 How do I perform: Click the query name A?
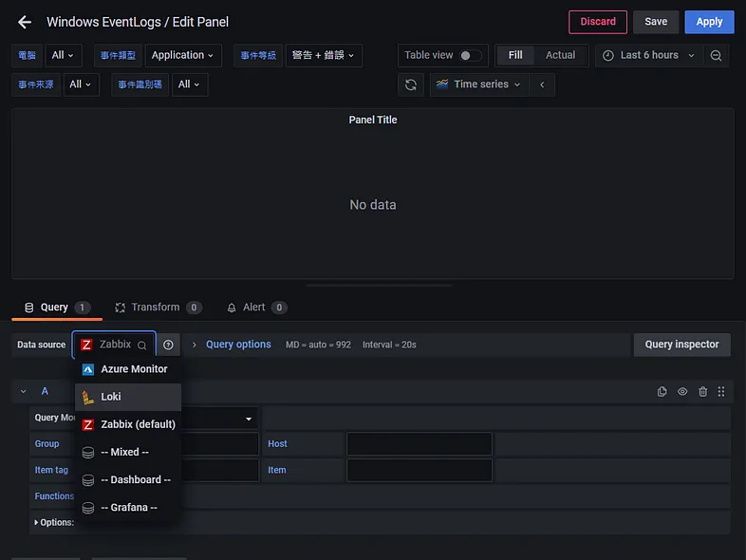(x=45, y=392)
